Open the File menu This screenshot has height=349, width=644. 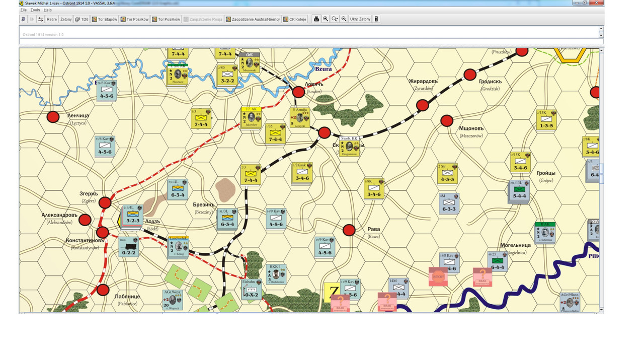23,10
